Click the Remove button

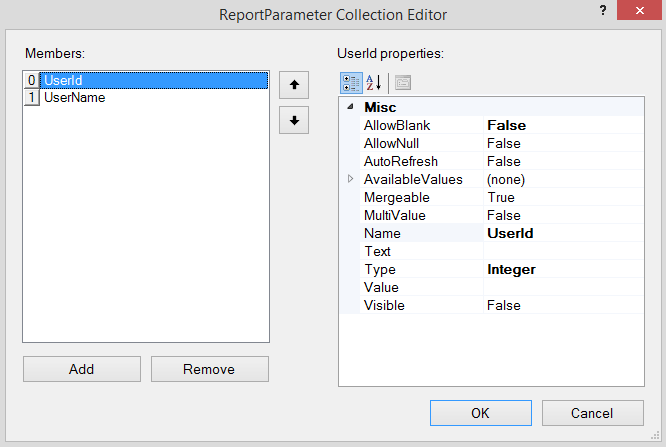click(209, 369)
